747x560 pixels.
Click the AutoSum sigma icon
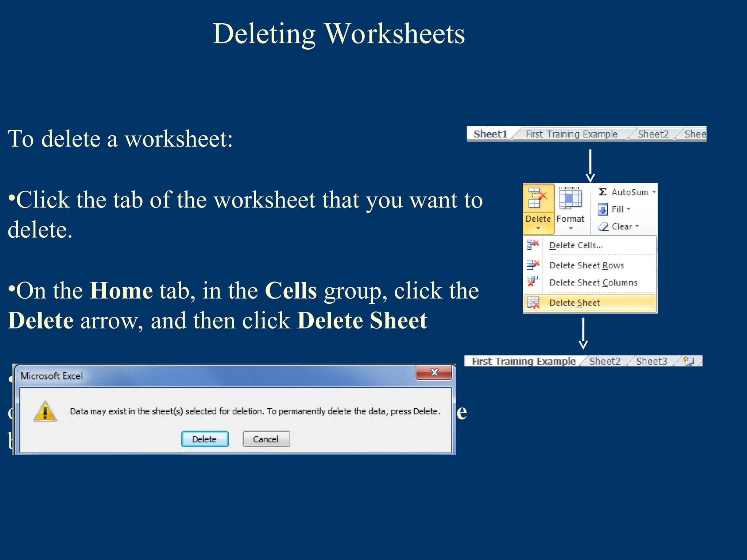point(603,192)
